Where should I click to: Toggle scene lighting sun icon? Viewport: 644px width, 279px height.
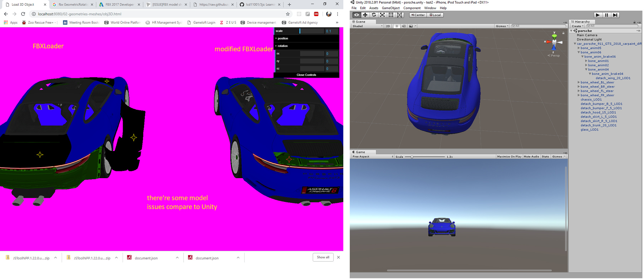[x=397, y=26]
